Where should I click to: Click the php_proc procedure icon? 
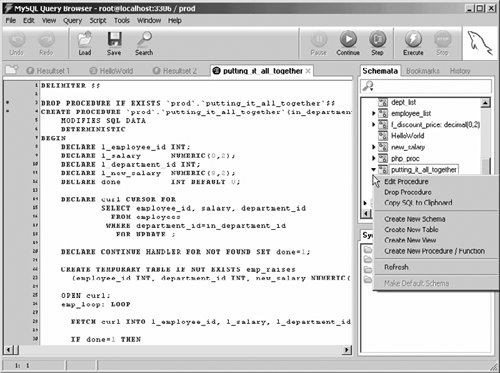coord(383,158)
